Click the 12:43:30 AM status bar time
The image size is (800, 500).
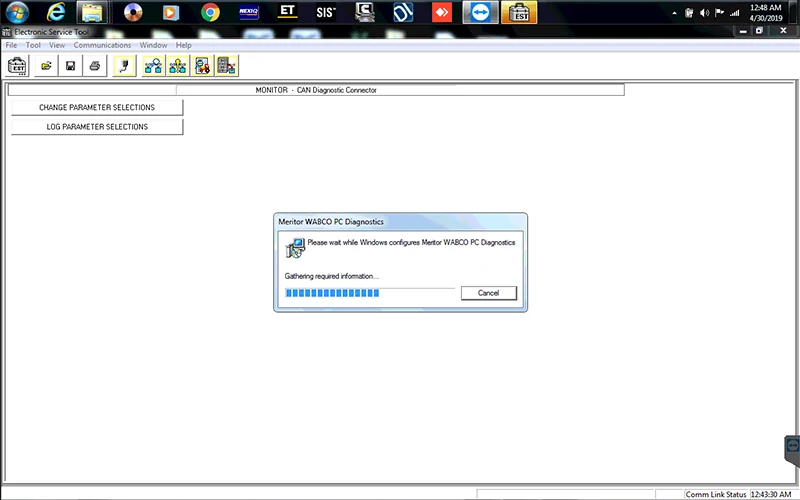[x=770, y=494]
